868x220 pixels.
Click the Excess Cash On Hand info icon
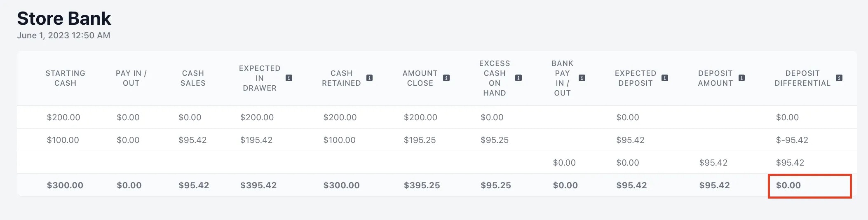(x=519, y=78)
